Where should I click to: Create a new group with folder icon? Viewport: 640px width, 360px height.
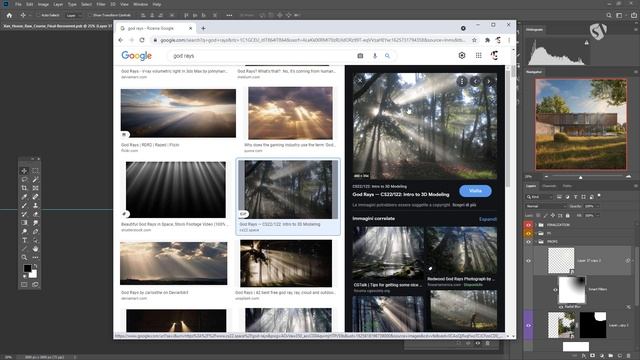point(611,356)
